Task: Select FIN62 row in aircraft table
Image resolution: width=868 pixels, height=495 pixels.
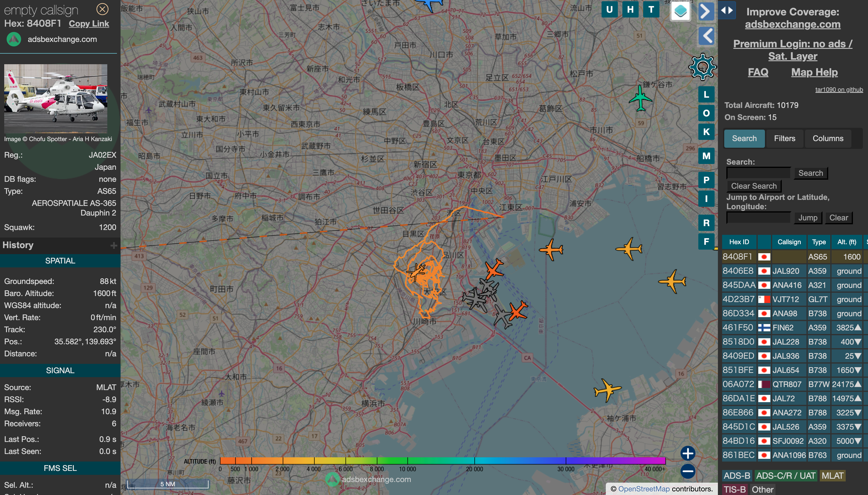Action: (x=794, y=327)
